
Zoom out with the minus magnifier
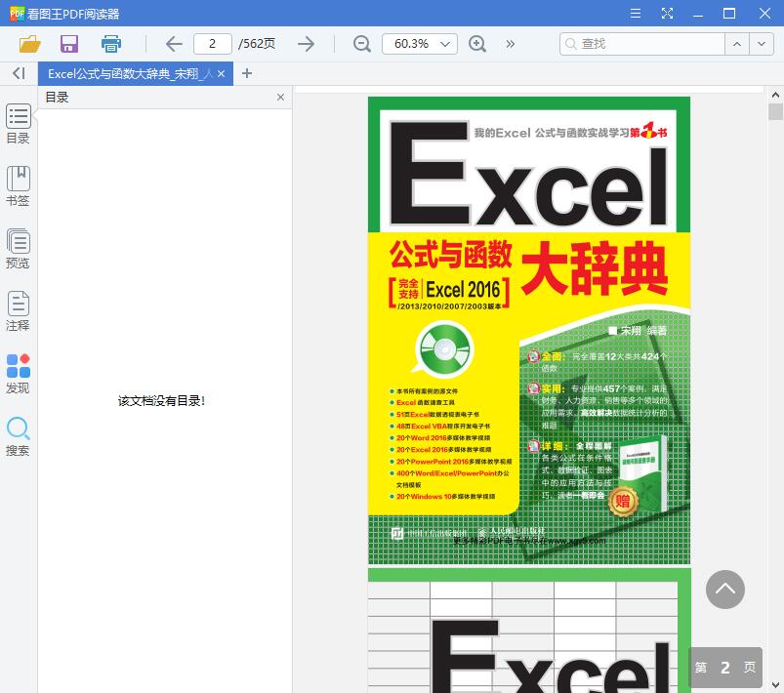(x=361, y=44)
